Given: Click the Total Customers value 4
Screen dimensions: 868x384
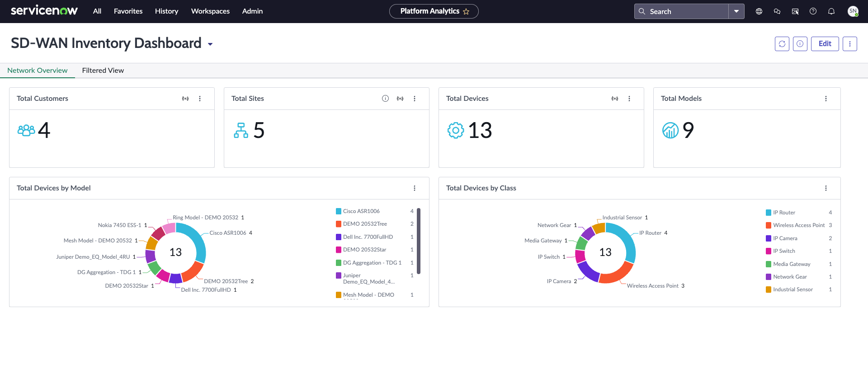Looking at the screenshot, I should (44, 130).
